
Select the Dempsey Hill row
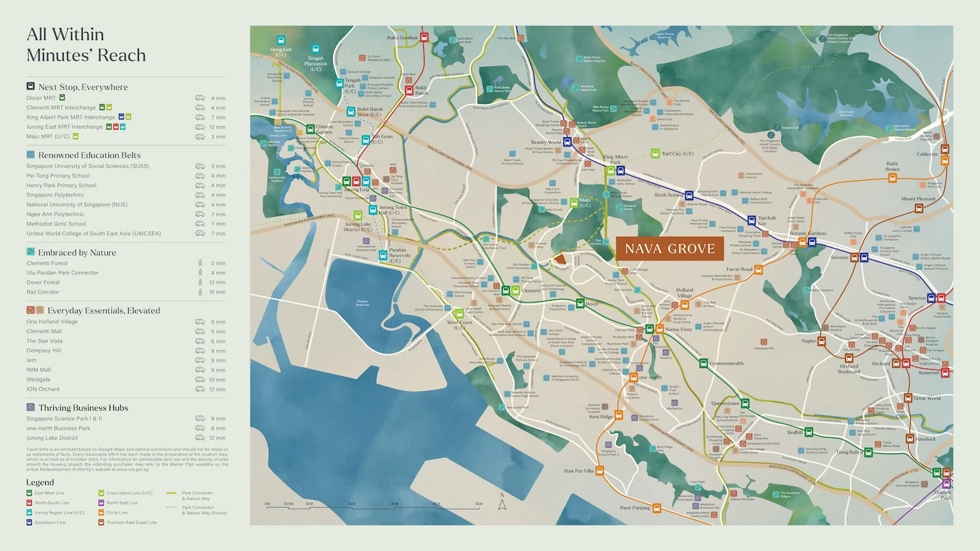click(x=126, y=351)
